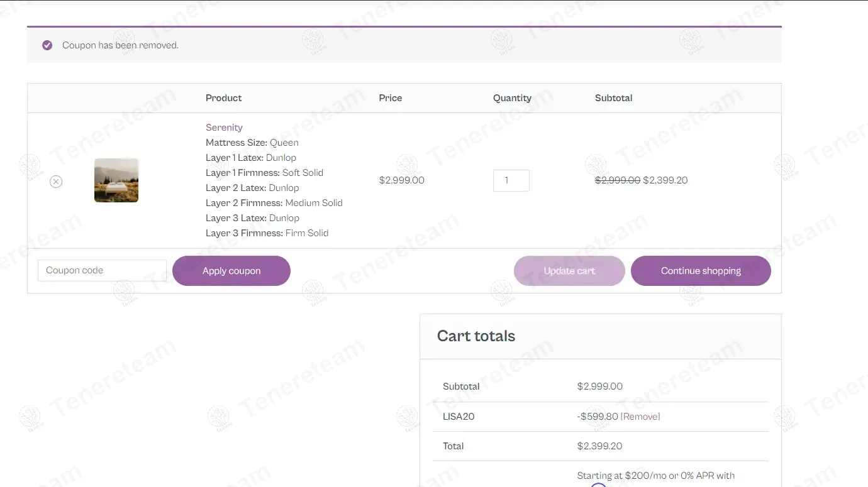Click the Cart totals heading
This screenshot has width=868, height=487.
coord(476,336)
